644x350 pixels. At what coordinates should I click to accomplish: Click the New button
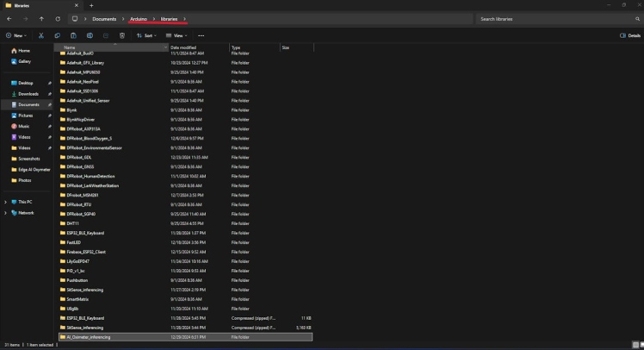(15, 35)
